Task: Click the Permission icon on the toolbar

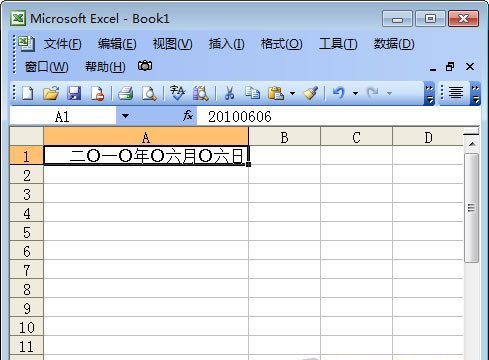Action: [97, 93]
